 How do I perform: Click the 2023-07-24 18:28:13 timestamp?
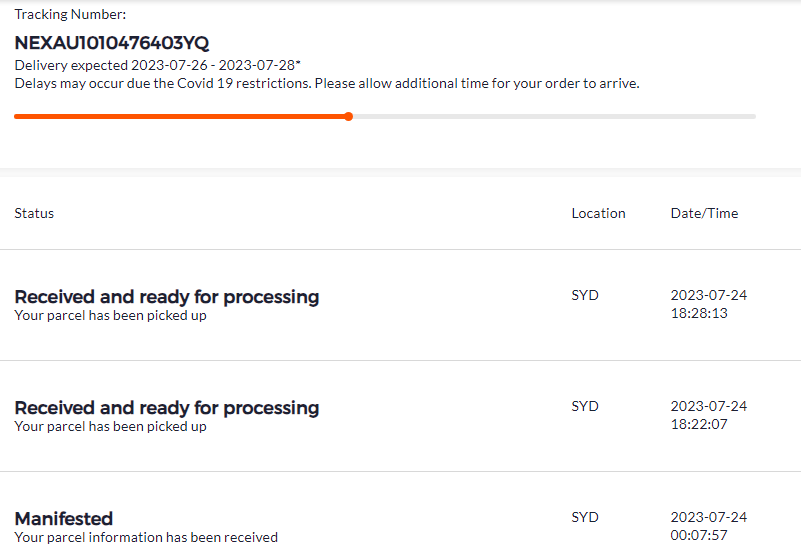709,304
